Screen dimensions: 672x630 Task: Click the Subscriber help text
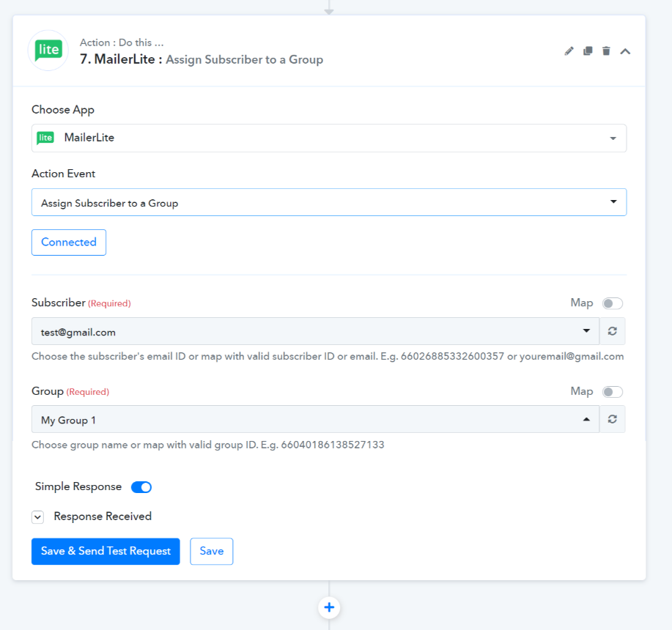click(328, 356)
